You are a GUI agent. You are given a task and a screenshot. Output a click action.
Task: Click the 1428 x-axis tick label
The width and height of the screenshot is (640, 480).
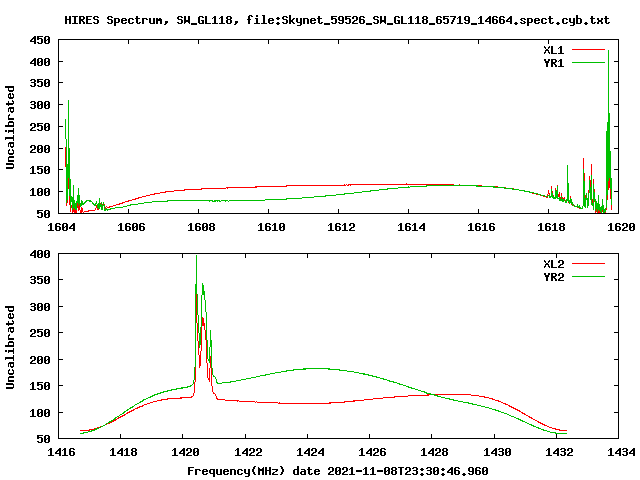(x=435, y=452)
